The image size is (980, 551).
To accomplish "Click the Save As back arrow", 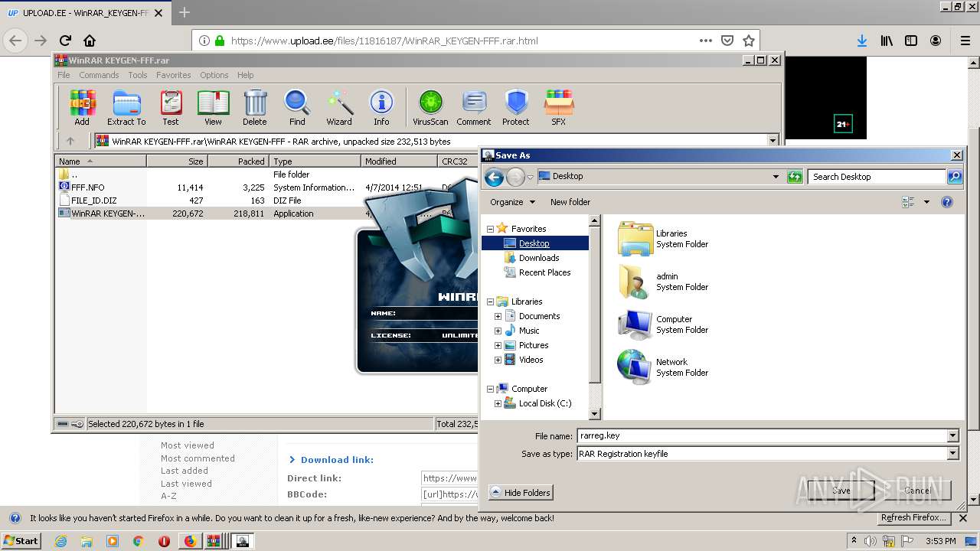I will [494, 177].
